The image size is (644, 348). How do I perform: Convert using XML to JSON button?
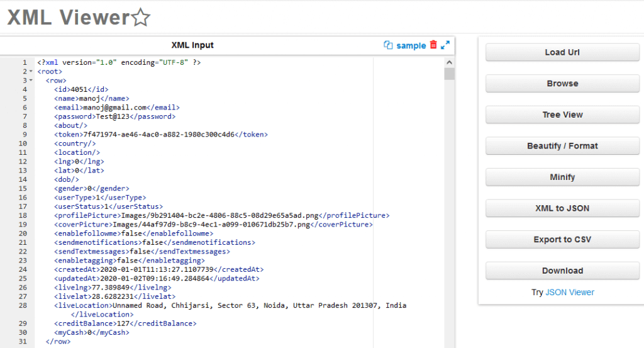(x=562, y=208)
